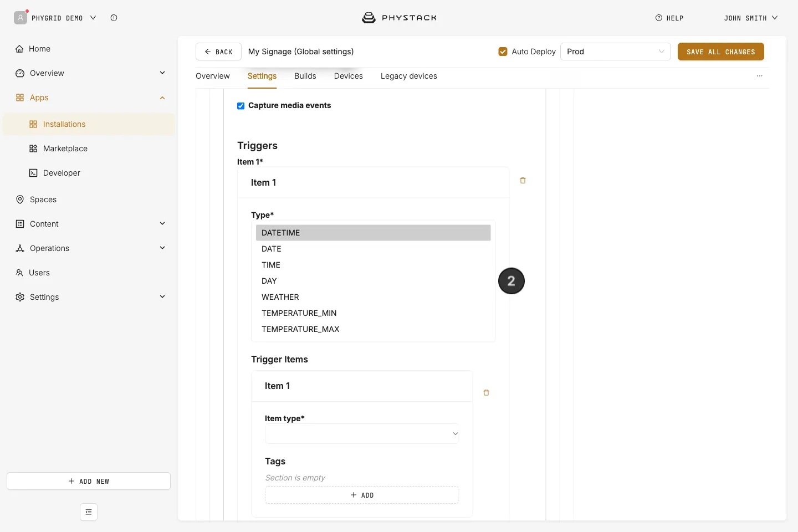Select DAY in the Type list
Screen dimensions: 798x532
[x=374, y=281]
